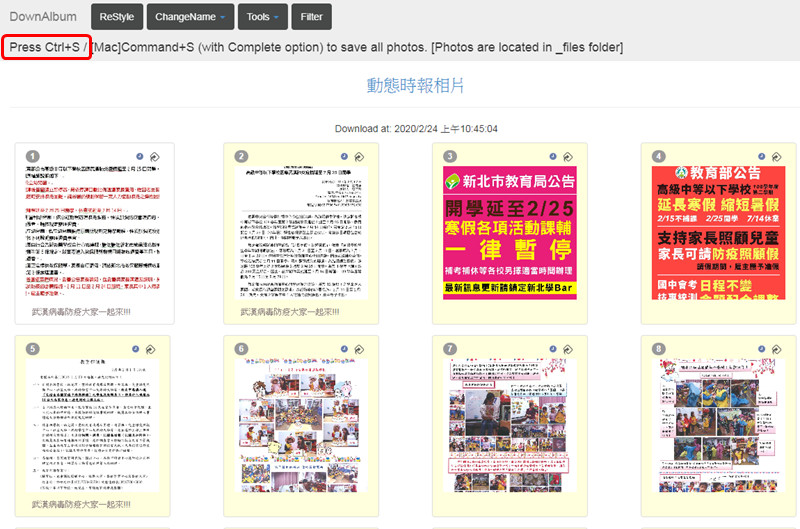
Task: Click the DownAlbum brand link
Action: point(43,17)
